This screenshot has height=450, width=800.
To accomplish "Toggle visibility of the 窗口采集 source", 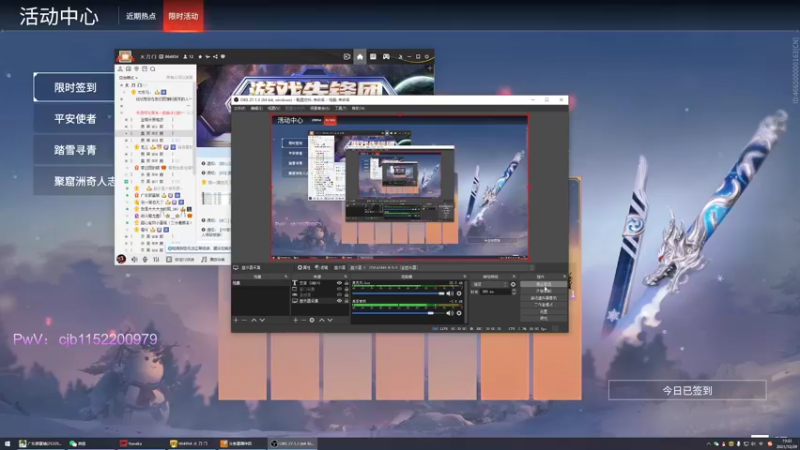I will coord(339,289).
